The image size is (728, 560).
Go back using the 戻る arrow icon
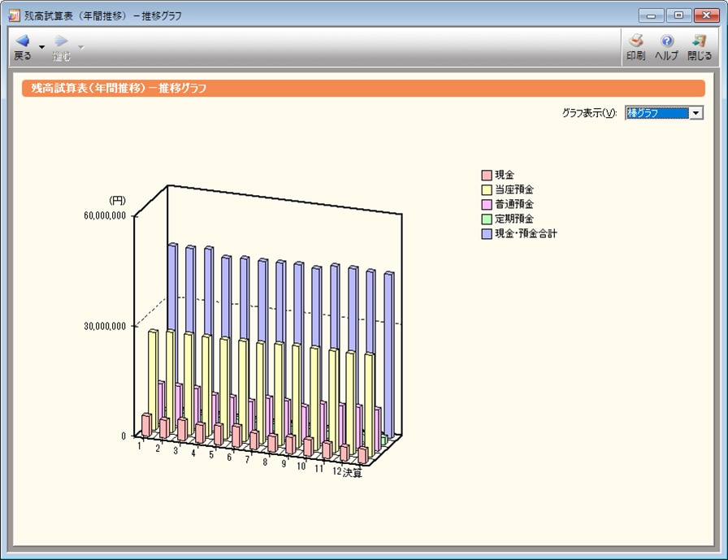point(23,41)
